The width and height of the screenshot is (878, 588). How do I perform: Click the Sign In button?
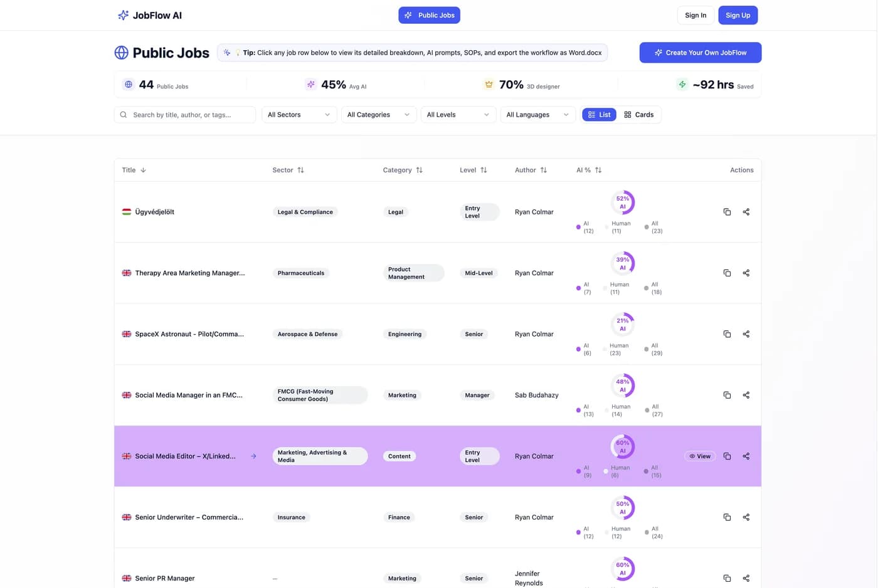696,15
